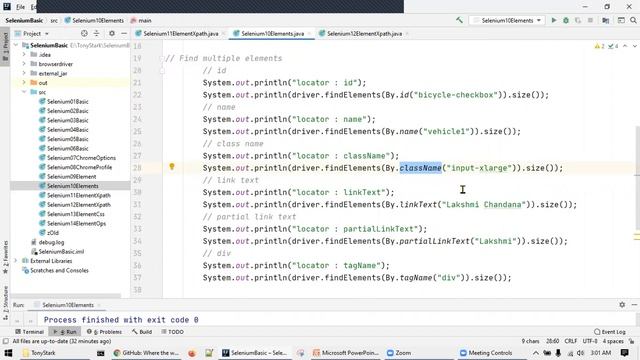Collapse all in Project panel header
The height and width of the screenshot is (360, 640).
coord(96,33)
